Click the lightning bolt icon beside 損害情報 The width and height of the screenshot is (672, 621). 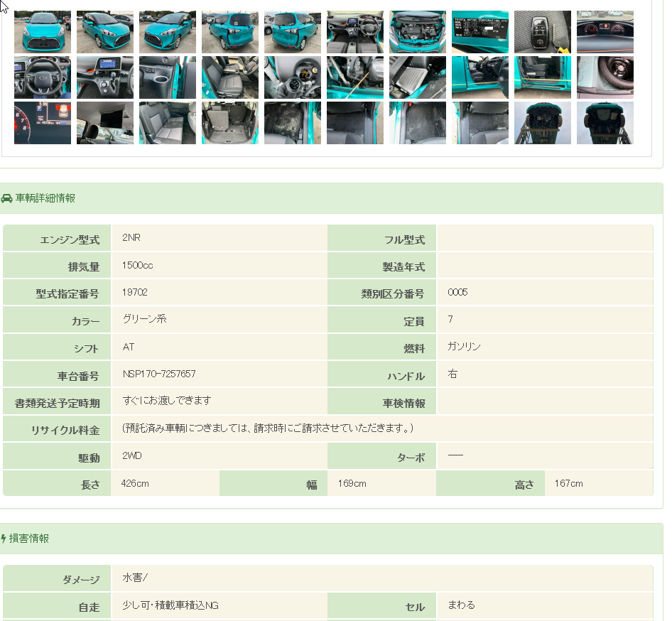pos(4,539)
